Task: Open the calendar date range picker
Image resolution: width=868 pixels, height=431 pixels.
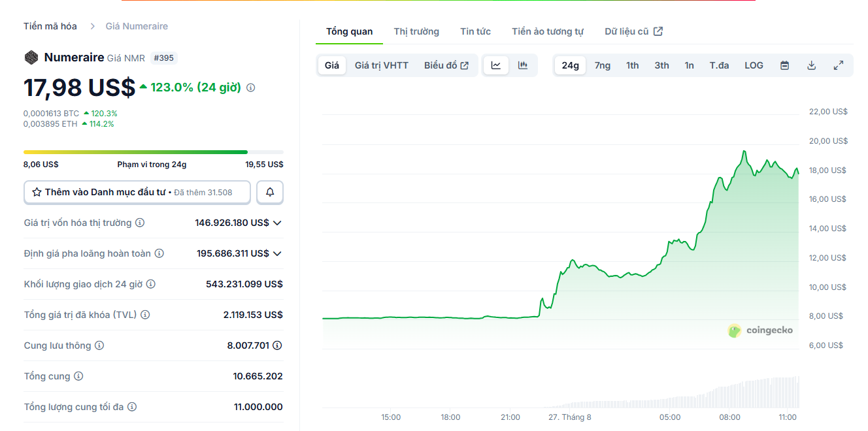Action: (x=785, y=65)
